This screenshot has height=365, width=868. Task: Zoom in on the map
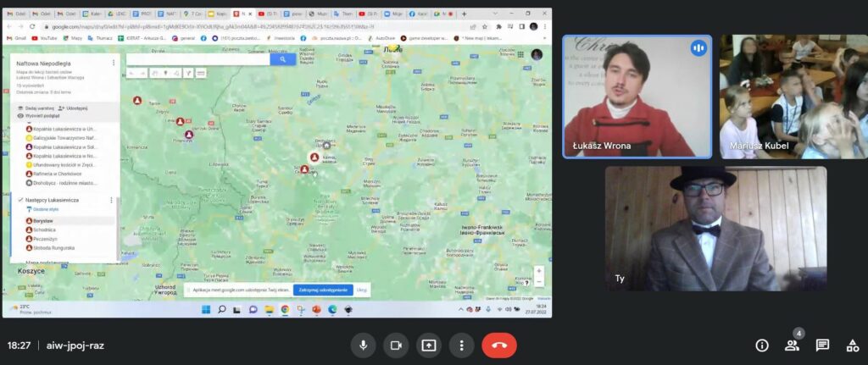(x=538, y=271)
